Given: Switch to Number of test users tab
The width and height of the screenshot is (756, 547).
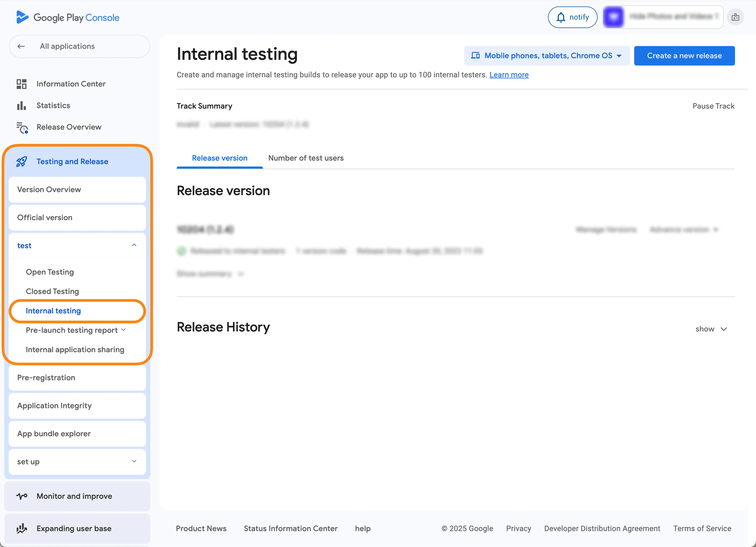Looking at the screenshot, I should click(x=306, y=158).
